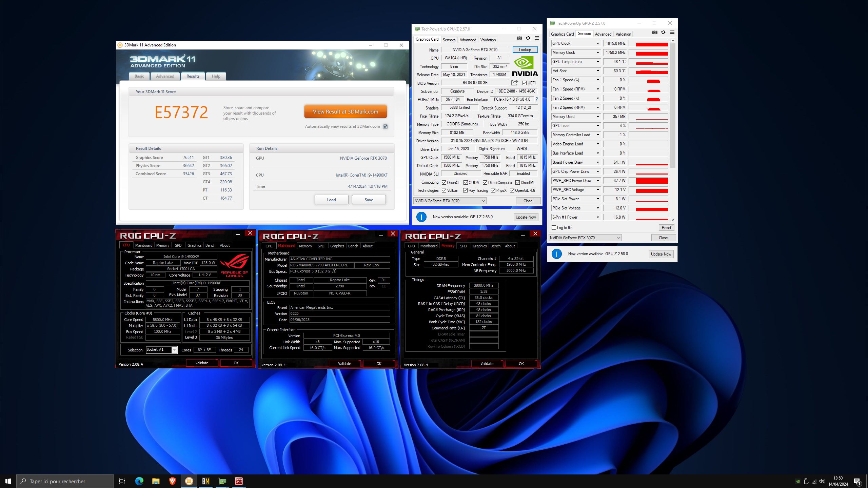Click View Result at 3DMark.com button
The image size is (868, 488).
[346, 111]
